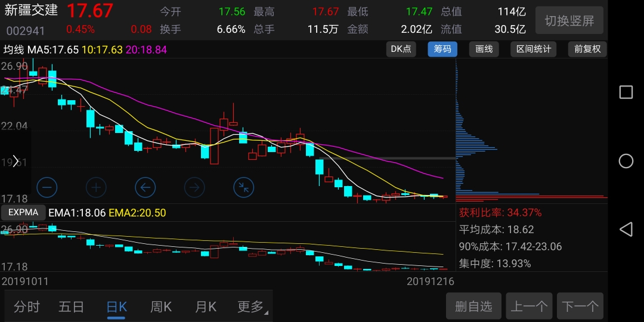The image size is (644, 322).
Task: Open the side panel chevron on left edge
Action: click(15, 161)
